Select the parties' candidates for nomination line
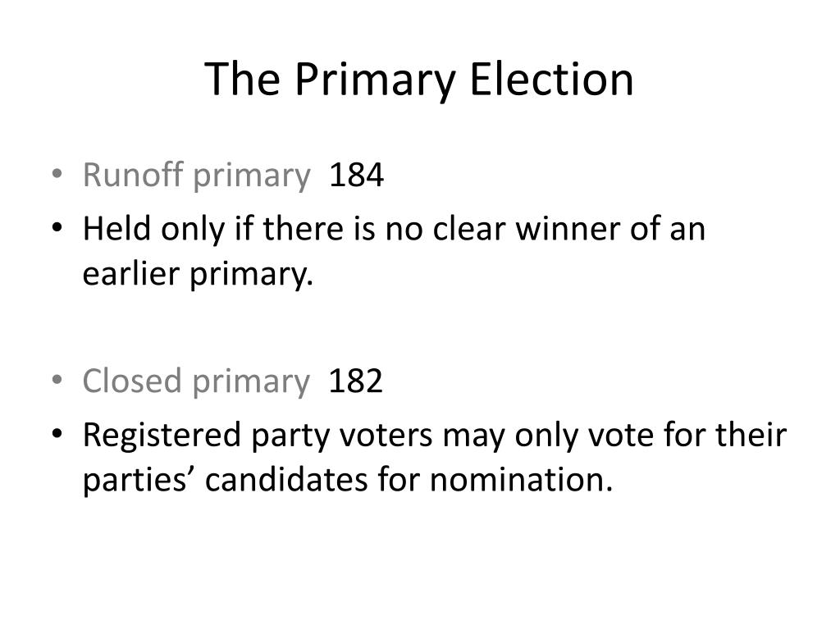The height and width of the screenshot is (630, 840). tap(348, 479)
